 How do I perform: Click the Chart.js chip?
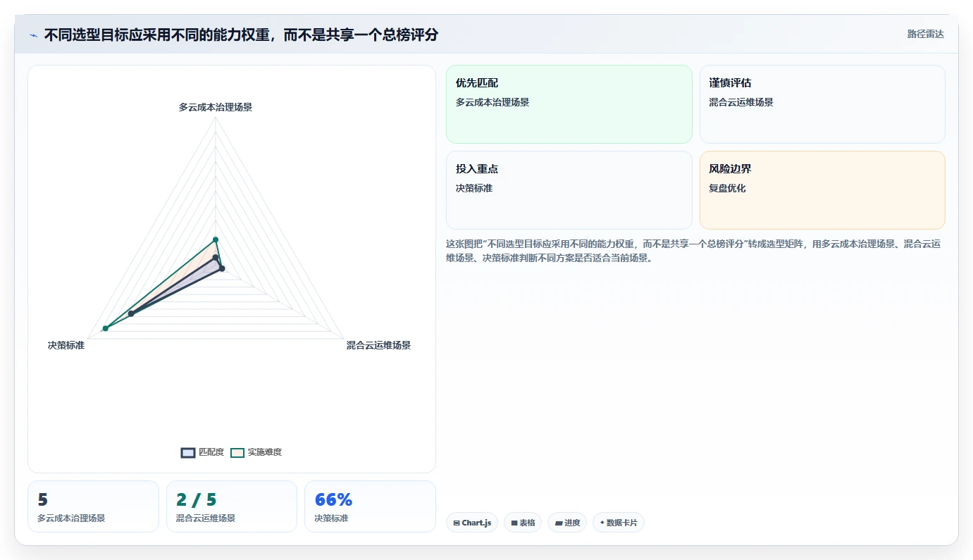point(472,523)
